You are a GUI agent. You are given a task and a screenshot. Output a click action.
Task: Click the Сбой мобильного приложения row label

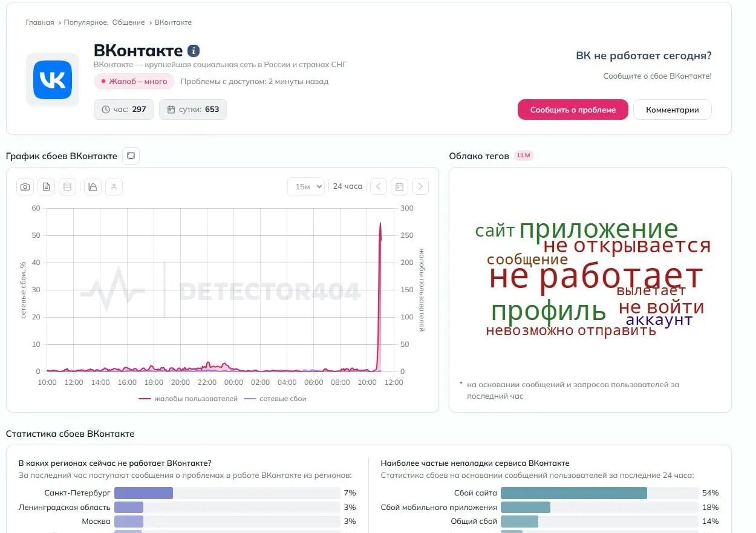click(x=439, y=507)
